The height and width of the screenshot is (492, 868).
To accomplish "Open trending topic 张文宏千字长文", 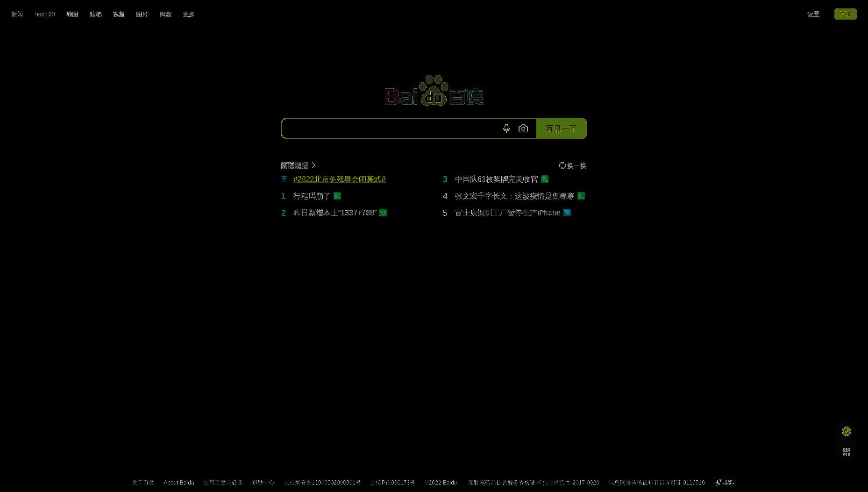I will [515, 196].
